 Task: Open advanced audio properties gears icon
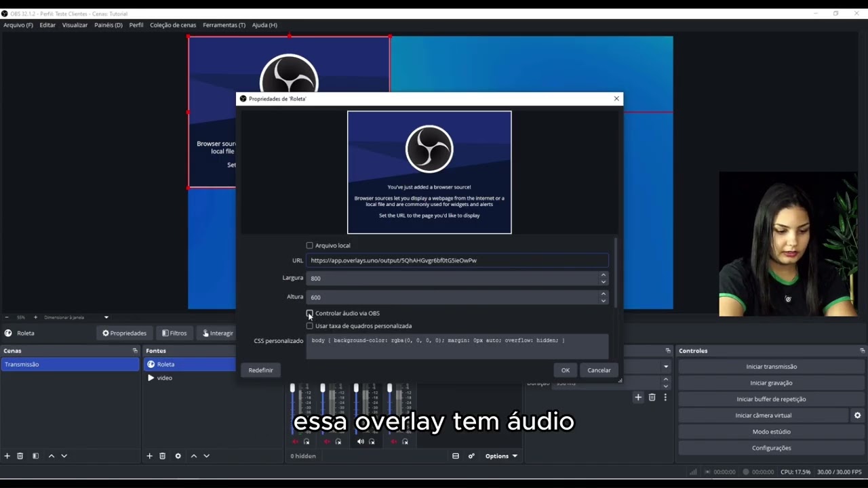point(471,456)
